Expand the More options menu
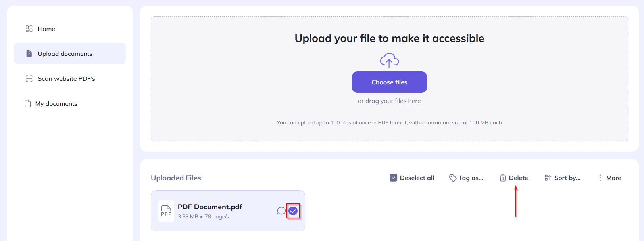 (x=609, y=178)
